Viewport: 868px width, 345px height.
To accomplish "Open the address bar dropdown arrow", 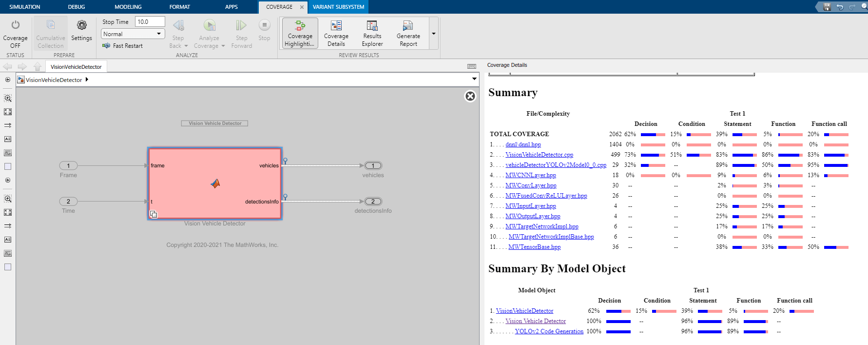I will 474,79.
